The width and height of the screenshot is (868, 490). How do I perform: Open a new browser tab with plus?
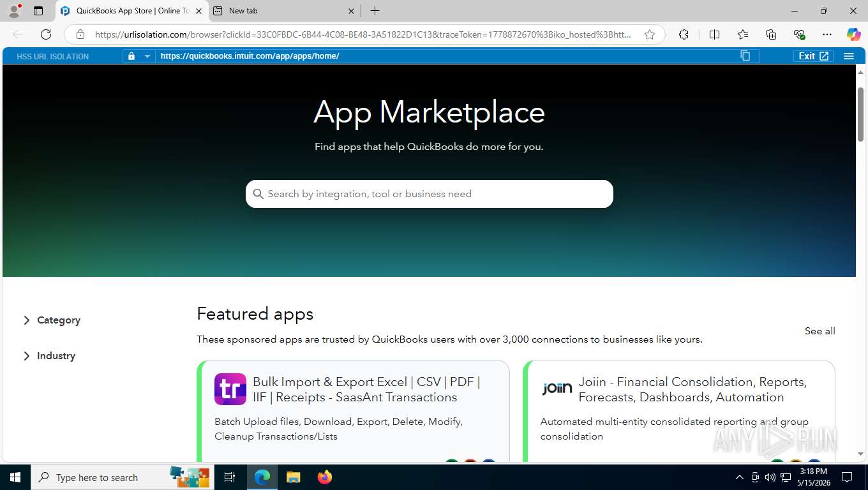(x=375, y=11)
